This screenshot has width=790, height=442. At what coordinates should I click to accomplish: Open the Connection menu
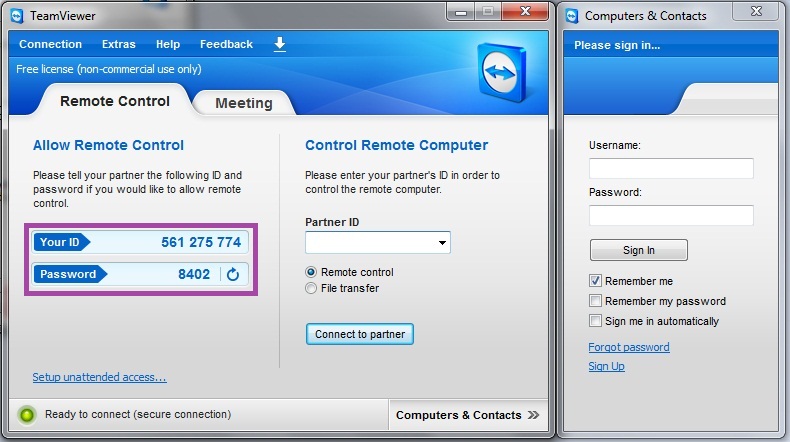50,44
